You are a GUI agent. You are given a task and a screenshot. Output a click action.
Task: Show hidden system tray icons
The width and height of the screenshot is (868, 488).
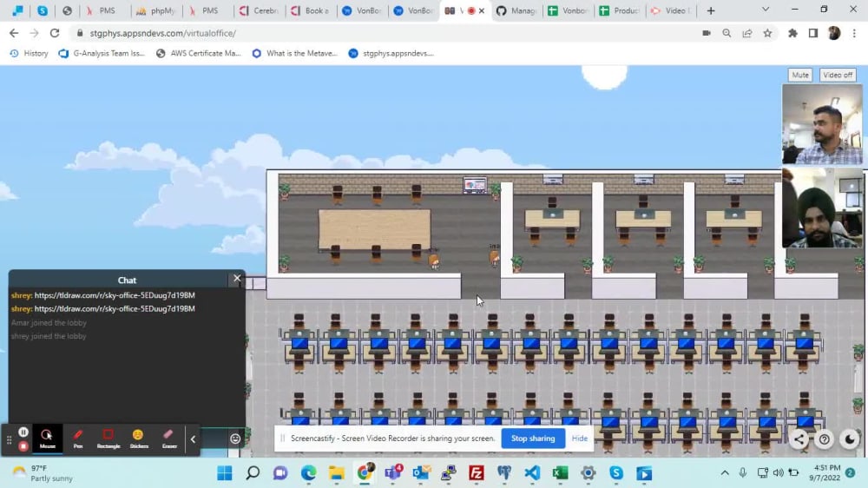[x=725, y=472]
